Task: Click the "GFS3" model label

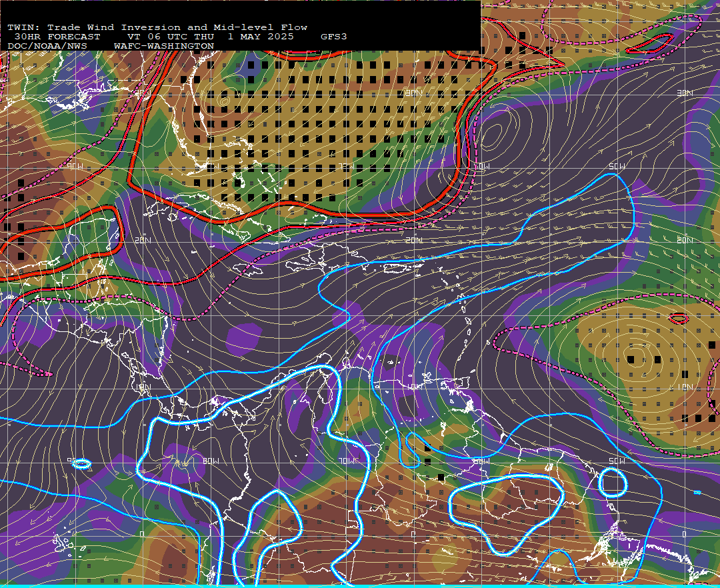Action: (334, 37)
